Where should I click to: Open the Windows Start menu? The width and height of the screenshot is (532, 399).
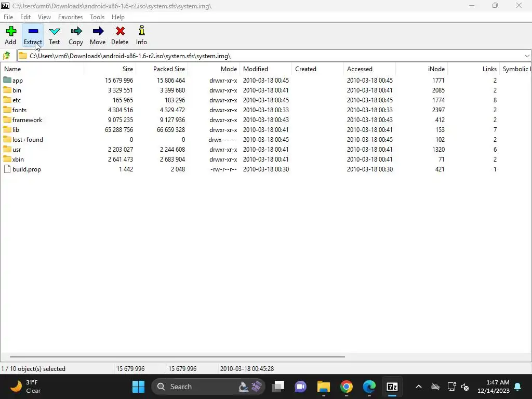(138, 387)
